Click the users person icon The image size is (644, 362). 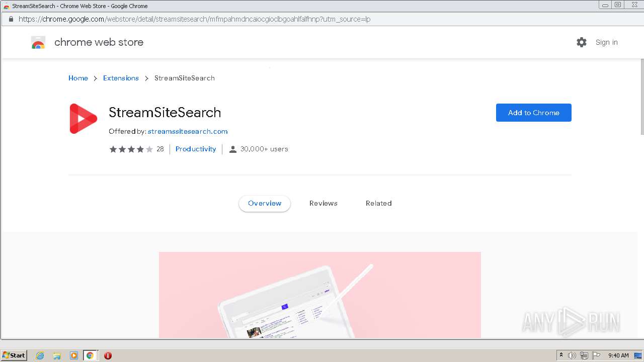pyautogui.click(x=233, y=149)
